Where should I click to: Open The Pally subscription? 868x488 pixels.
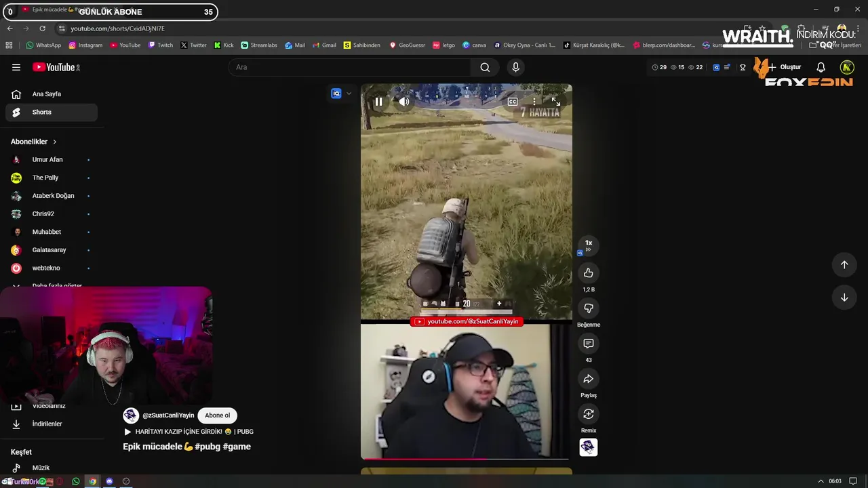point(52,178)
